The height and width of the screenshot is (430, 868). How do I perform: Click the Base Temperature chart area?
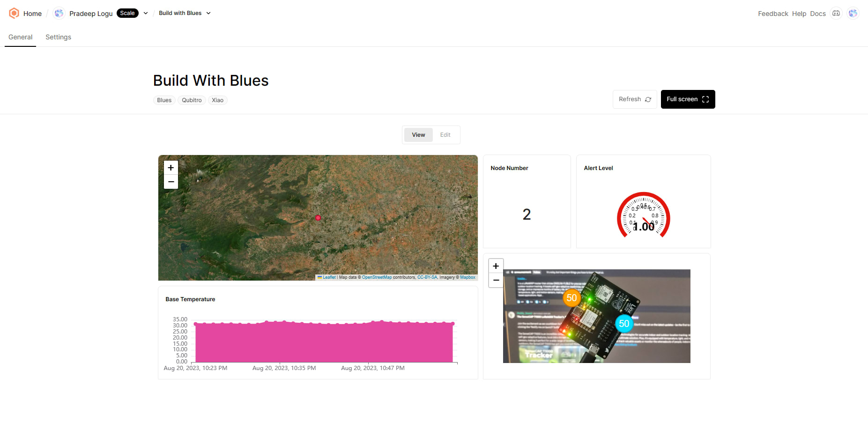pyautogui.click(x=324, y=342)
